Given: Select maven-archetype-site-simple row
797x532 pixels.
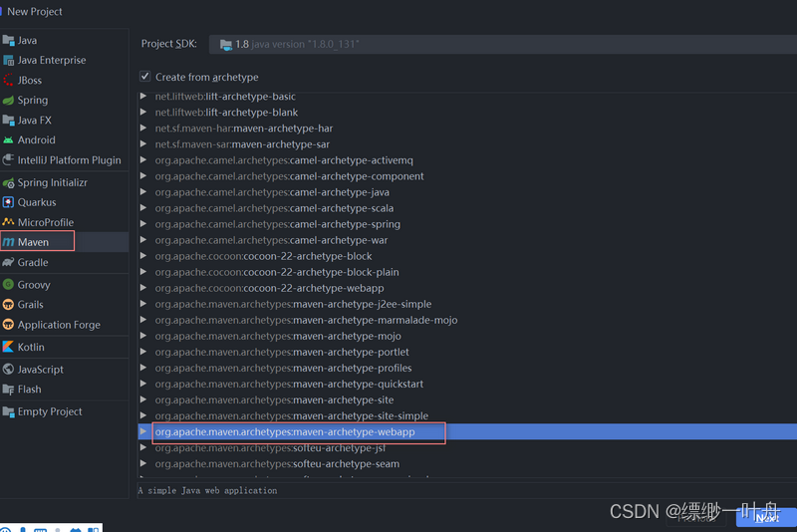Looking at the screenshot, I should 467,415.
